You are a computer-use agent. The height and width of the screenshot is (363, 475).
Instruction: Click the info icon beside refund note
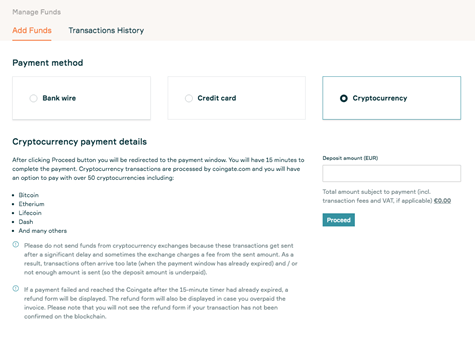coord(16,289)
